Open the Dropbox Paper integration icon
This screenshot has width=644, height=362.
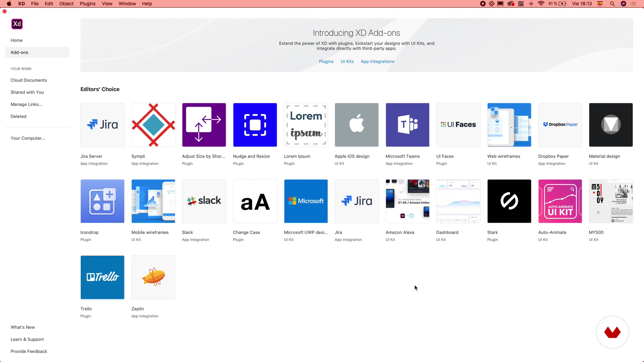[560, 125]
